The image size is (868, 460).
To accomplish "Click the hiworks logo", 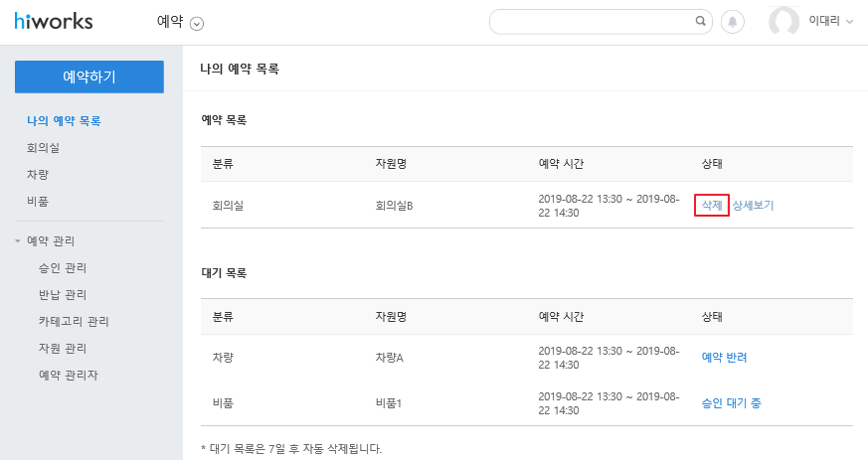I will click(x=54, y=22).
